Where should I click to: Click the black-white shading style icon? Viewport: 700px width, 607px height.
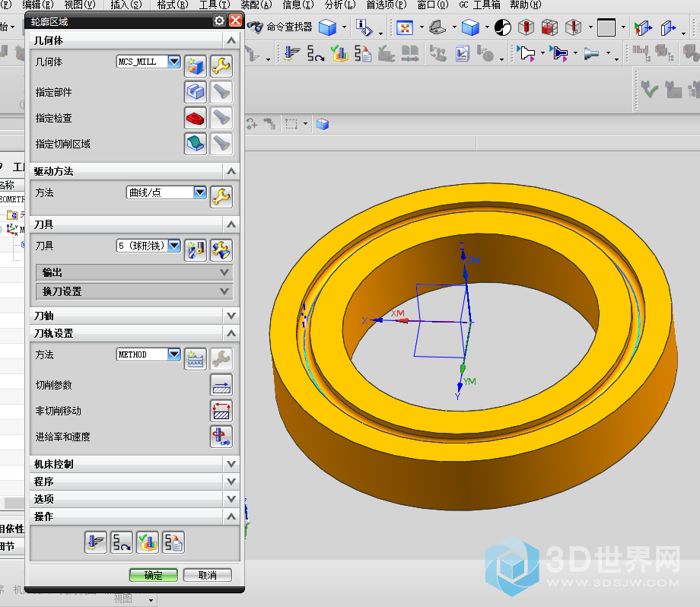[503, 27]
